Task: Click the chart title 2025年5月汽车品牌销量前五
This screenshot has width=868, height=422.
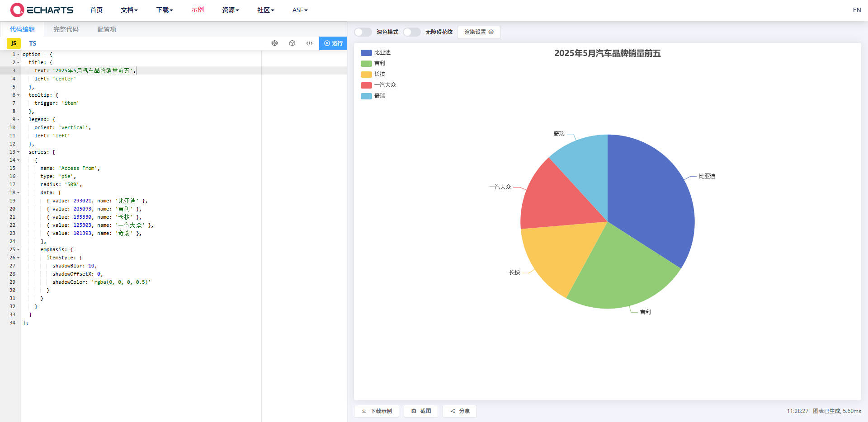Action: [x=608, y=53]
